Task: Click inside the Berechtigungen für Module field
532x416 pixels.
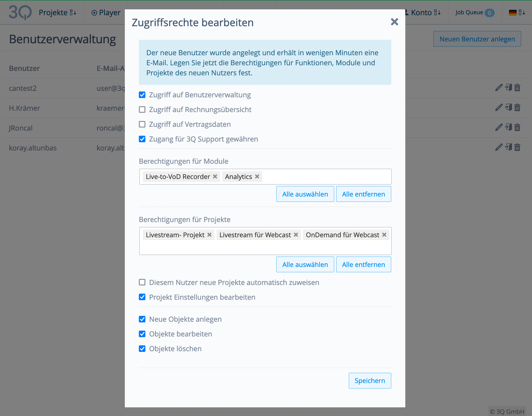Action: coord(326,177)
